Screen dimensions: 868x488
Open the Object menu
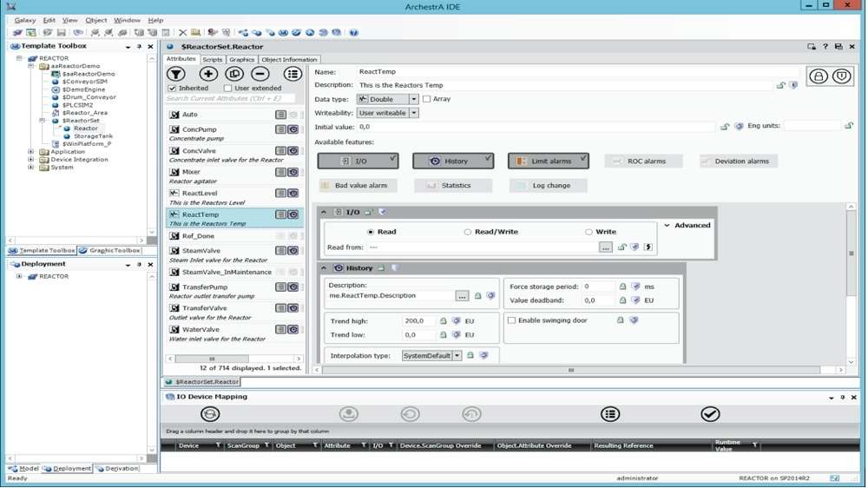click(95, 20)
